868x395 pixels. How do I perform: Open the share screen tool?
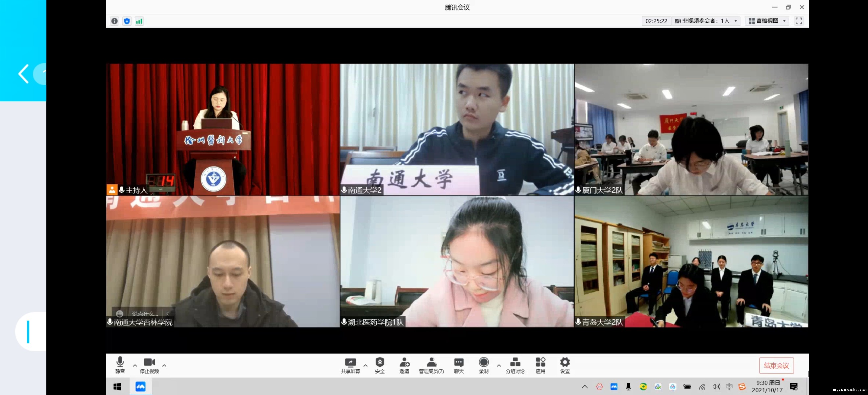coord(350,365)
